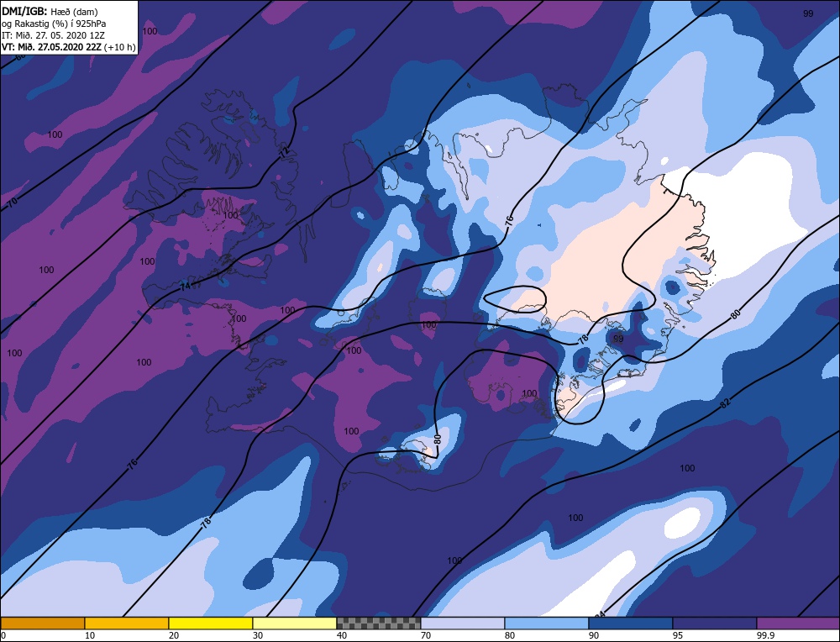Click the "VT: Mið. 27.05.2020 22Z (+10 h)" line

[x=69, y=47]
